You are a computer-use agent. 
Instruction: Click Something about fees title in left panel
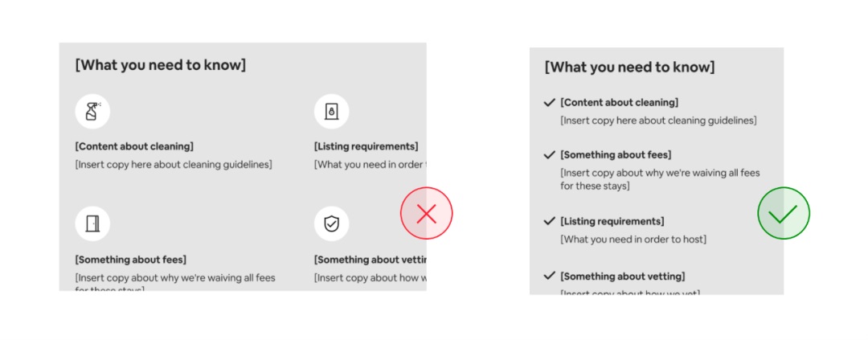(131, 260)
